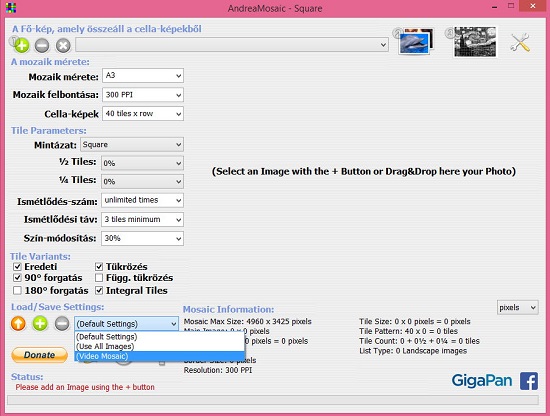
Task: Select (Video Mosaic) from the settings list
Action: pos(160,356)
